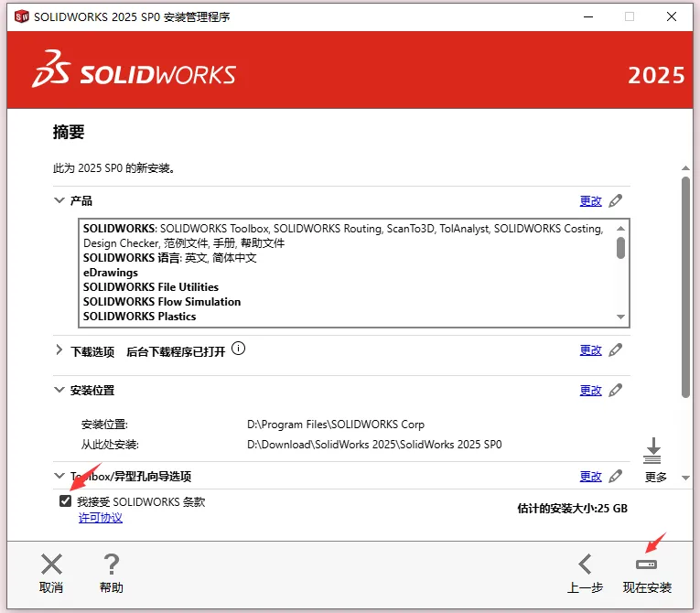
Task: Click the info circle icon beside 后台下载程序已打开
Action: click(239, 349)
